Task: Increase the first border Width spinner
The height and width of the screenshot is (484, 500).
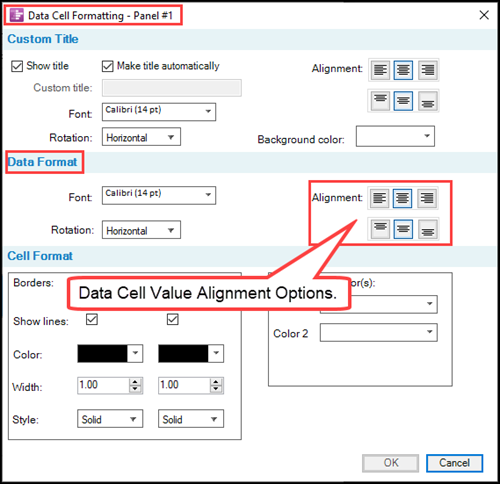Action: click(x=135, y=382)
